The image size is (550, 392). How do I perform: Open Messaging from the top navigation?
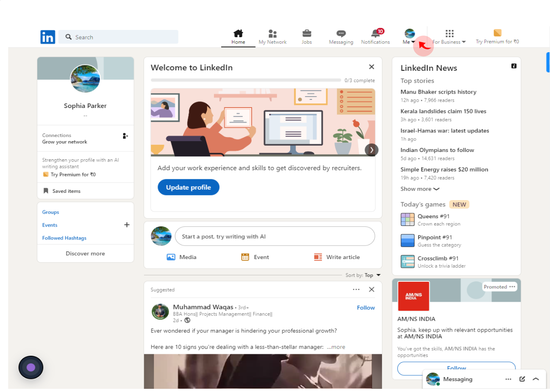tap(341, 37)
